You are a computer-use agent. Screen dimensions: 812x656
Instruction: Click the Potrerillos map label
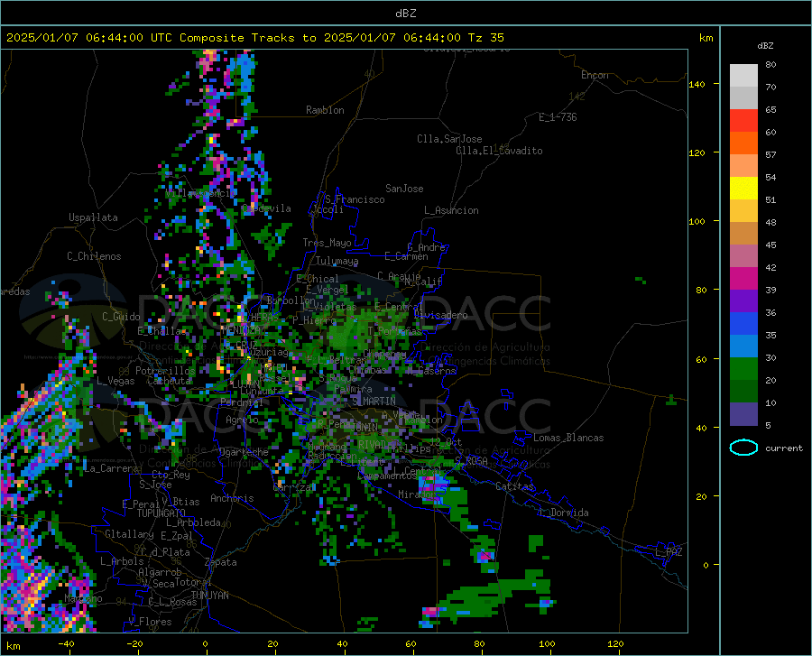pyautogui.click(x=165, y=371)
